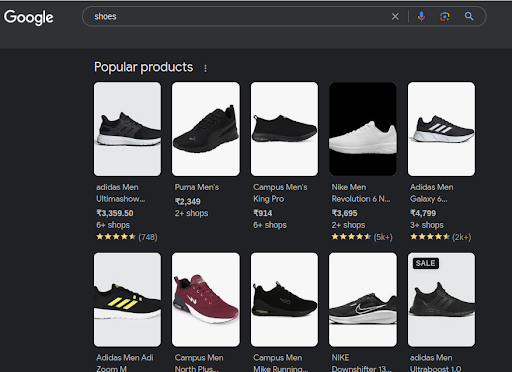This screenshot has width=512, height=372.
Task: Click the magnifier search button
Action: pyautogui.click(x=469, y=16)
